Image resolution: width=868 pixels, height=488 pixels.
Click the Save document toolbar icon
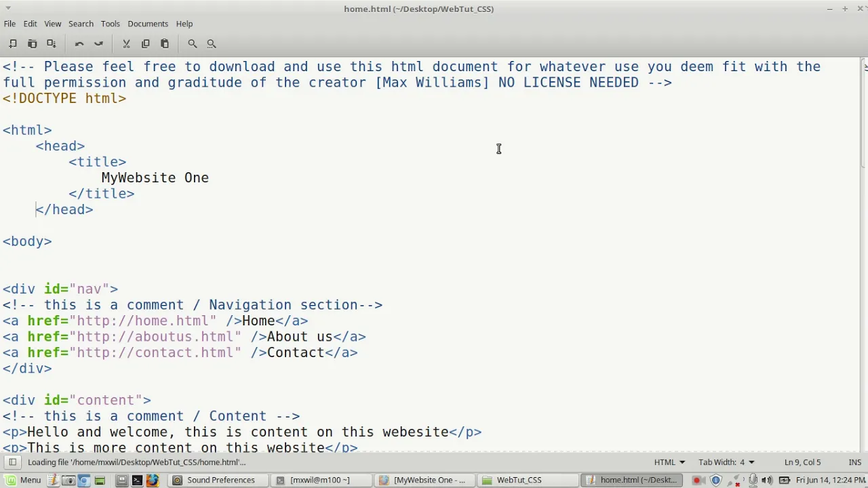pyautogui.click(x=51, y=43)
